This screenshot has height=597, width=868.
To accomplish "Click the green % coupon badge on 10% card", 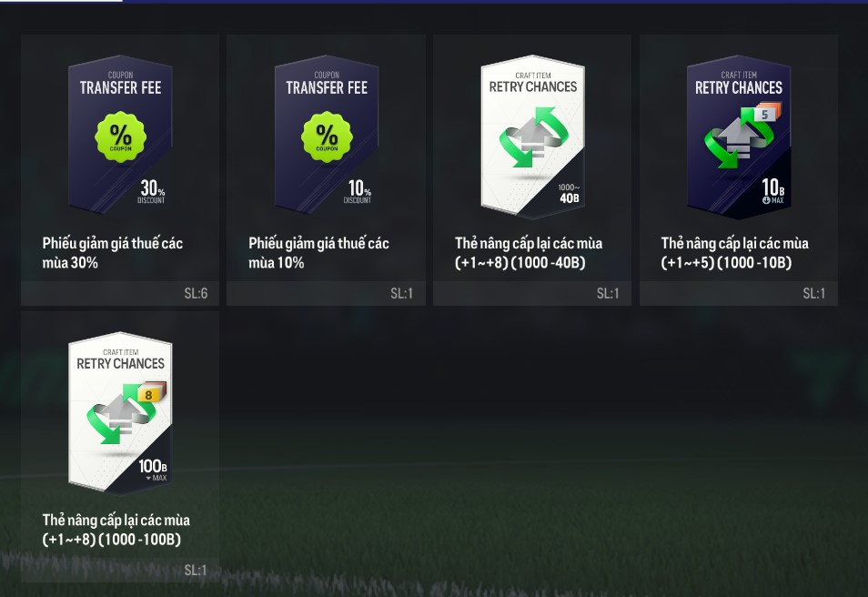I will point(327,137).
